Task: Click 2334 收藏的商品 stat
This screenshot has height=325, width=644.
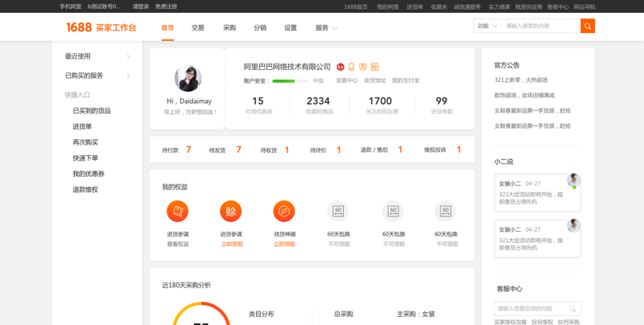Action: click(x=319, y=105)
